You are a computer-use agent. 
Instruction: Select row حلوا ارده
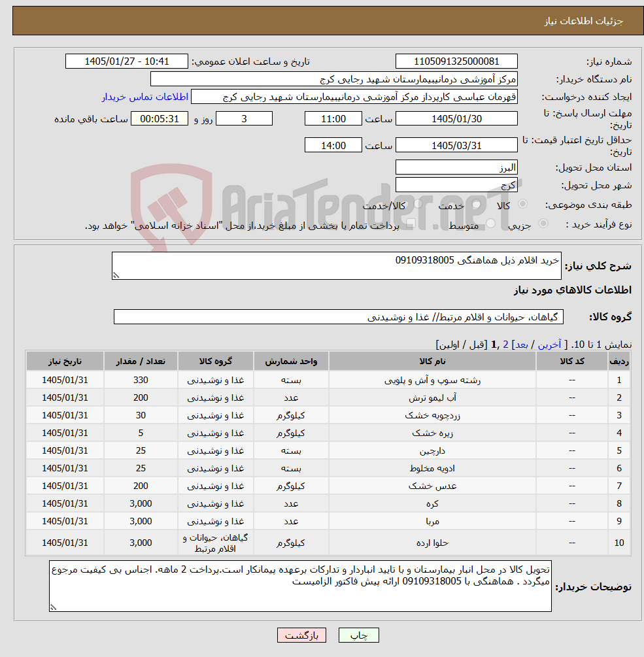tap(328, 543)
